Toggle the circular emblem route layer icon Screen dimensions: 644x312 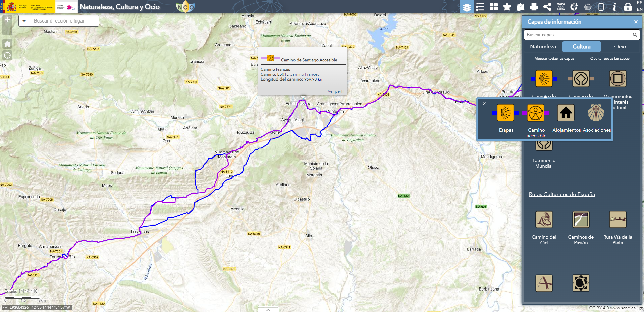(x=581, y=283)
